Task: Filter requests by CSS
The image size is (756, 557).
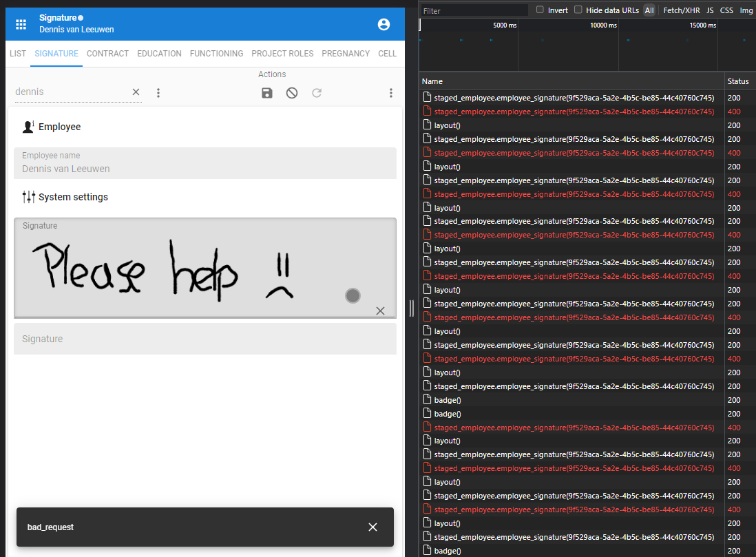Action: coord(726,10)
